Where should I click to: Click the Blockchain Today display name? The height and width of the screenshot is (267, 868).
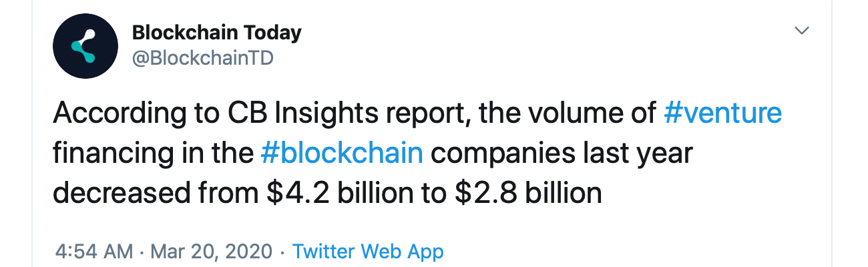pos(217,32)
